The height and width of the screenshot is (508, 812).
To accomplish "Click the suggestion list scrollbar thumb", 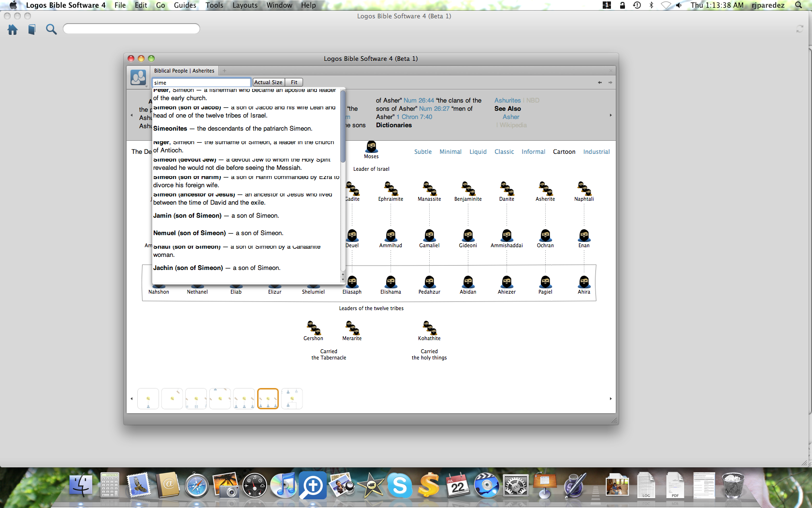I will (343, 127).
